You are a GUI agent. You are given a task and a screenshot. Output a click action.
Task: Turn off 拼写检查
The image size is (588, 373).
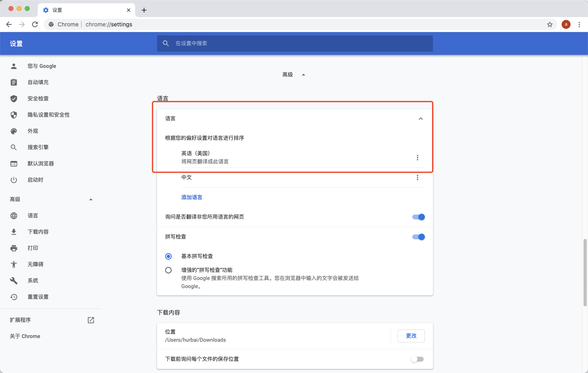(x=418, y=236)
